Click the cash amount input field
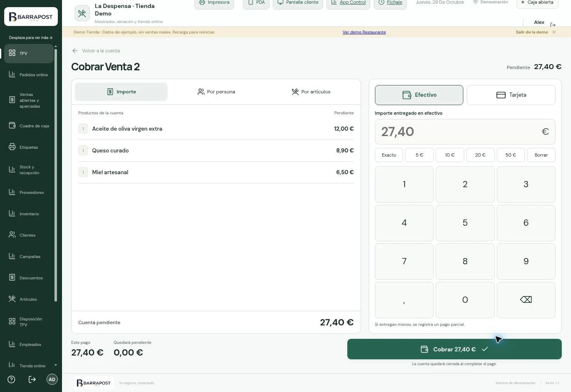This screenshot has width=571, height=392. click(x=465, y=132)
